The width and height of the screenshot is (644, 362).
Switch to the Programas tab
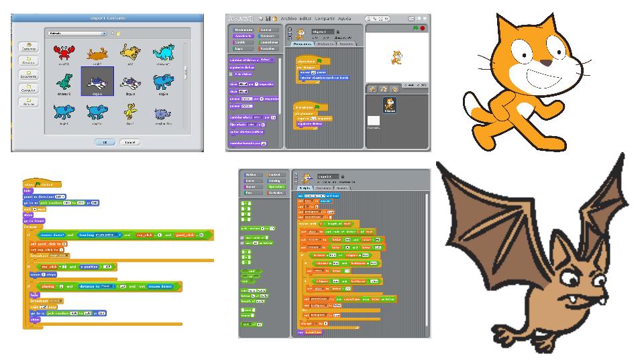click(x=303, y=44)
